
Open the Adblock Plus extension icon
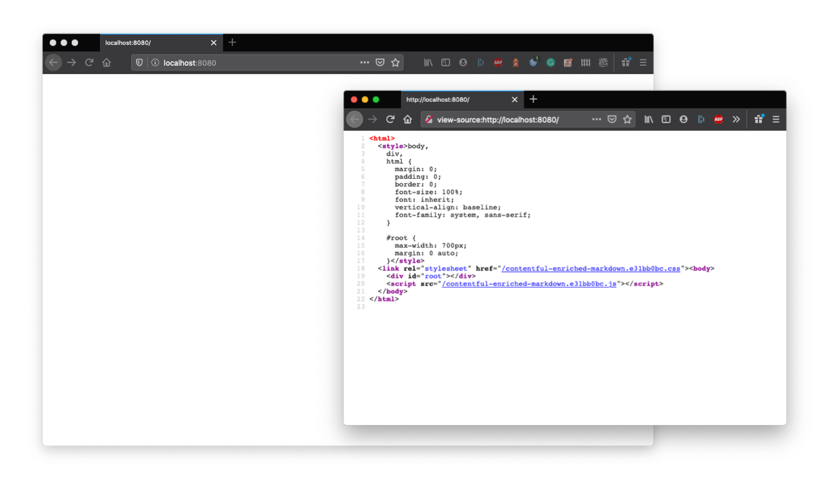point(498,62)
